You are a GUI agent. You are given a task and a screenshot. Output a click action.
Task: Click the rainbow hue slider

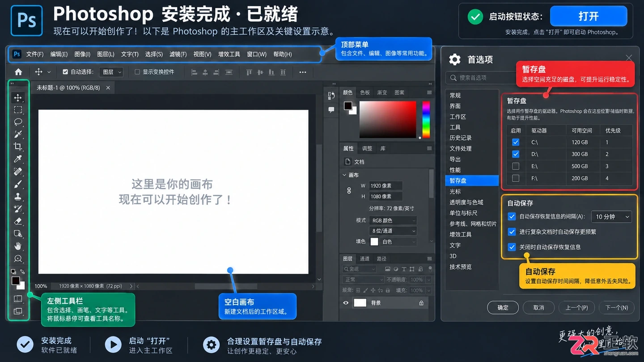click(426, 119)
